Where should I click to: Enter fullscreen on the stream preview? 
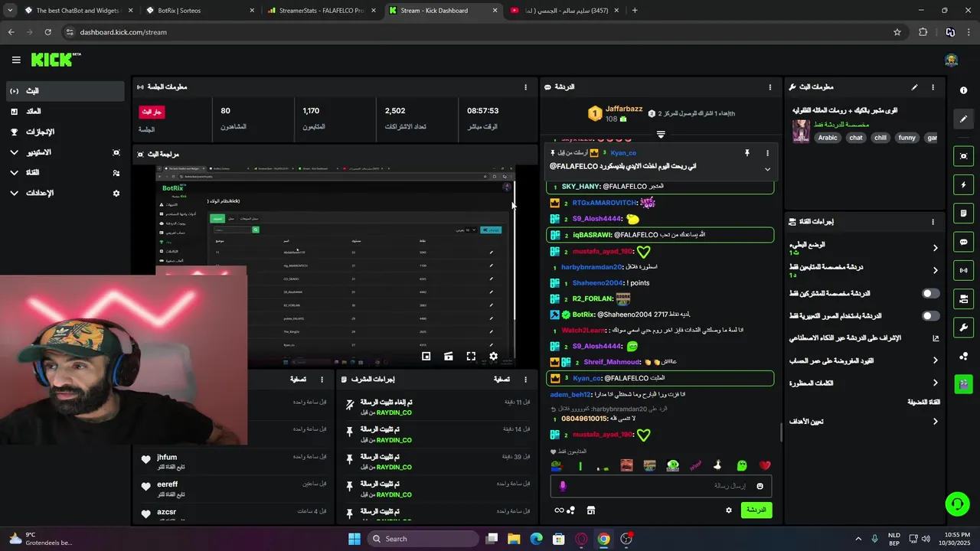(471, 356)
